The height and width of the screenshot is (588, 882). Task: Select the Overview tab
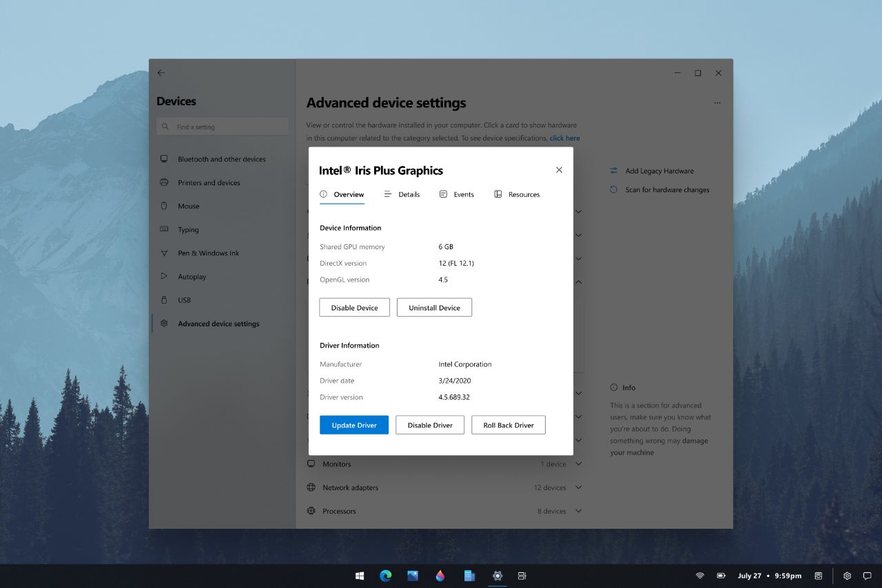342,194
